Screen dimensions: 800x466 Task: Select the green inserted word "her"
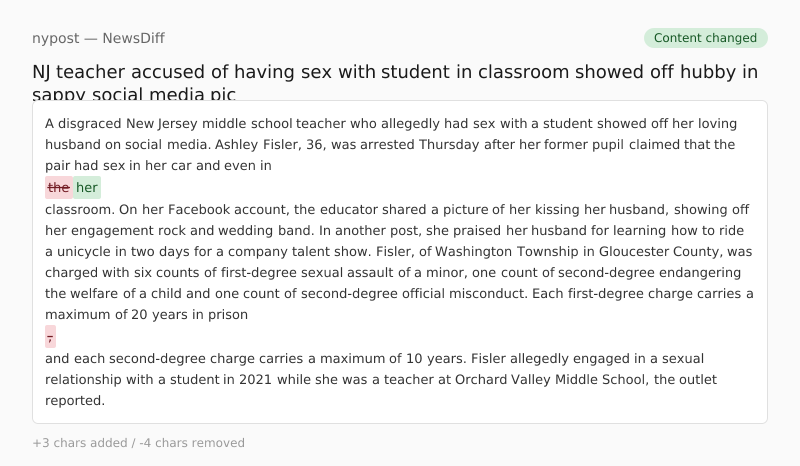[87, 188]
